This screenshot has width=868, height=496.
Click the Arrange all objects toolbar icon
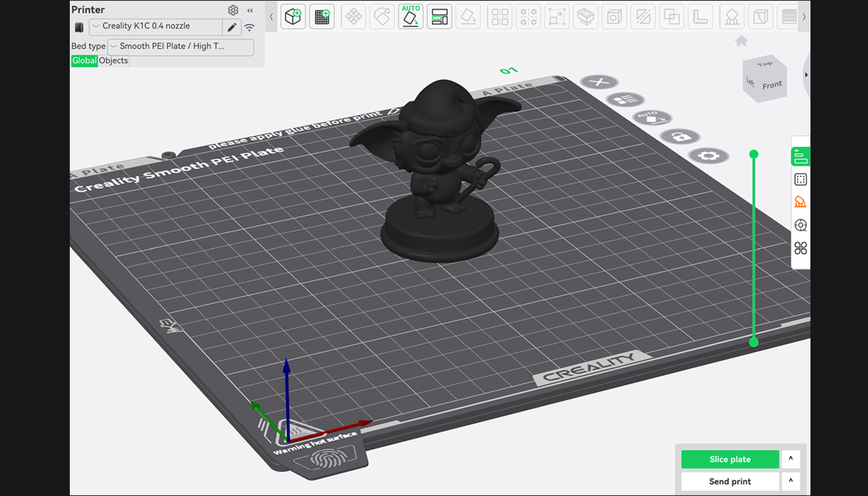tap(440, 17)
